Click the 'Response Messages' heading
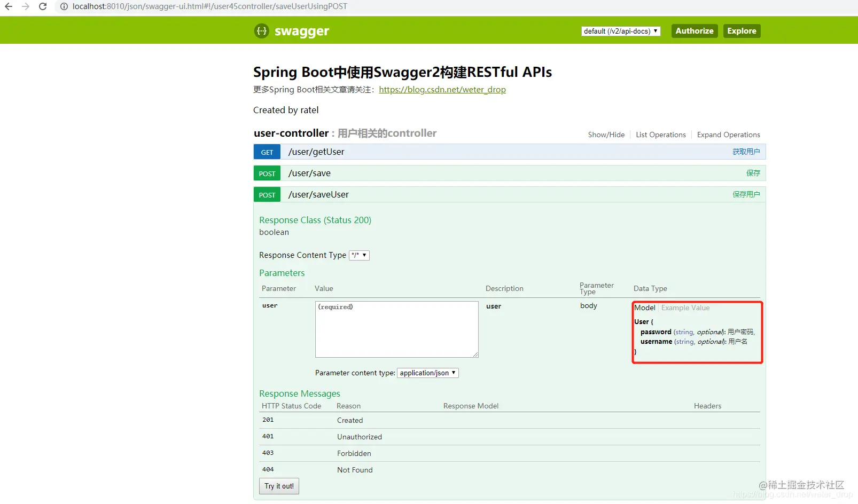The image size is (858, 504). 300,393
